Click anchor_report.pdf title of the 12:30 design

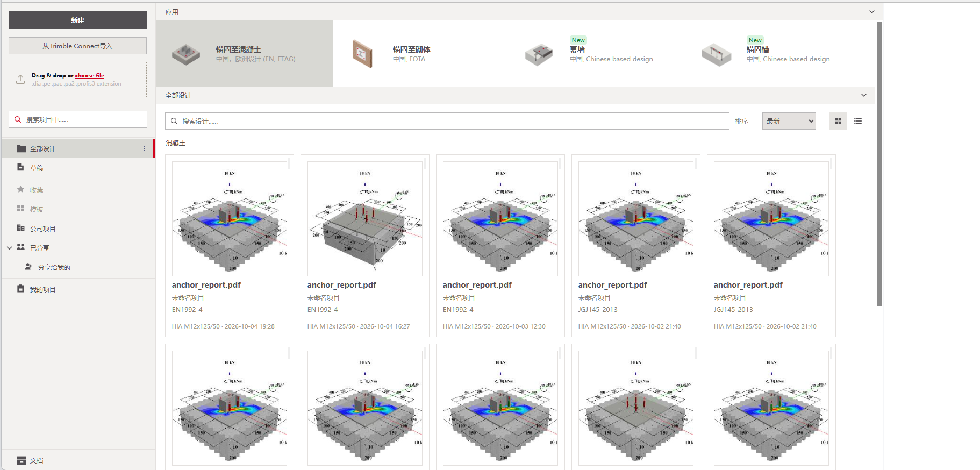(477, 285)
